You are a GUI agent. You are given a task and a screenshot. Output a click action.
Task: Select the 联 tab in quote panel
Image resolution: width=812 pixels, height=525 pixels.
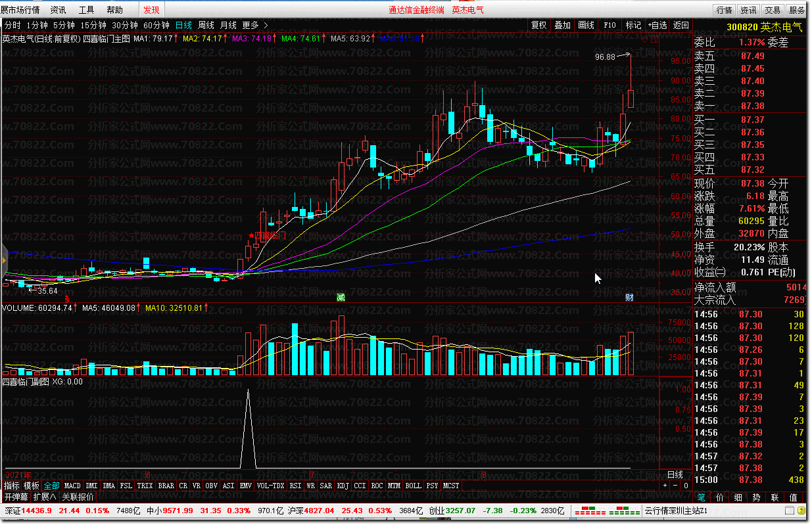pyautogui.click(x=775, y=497)
